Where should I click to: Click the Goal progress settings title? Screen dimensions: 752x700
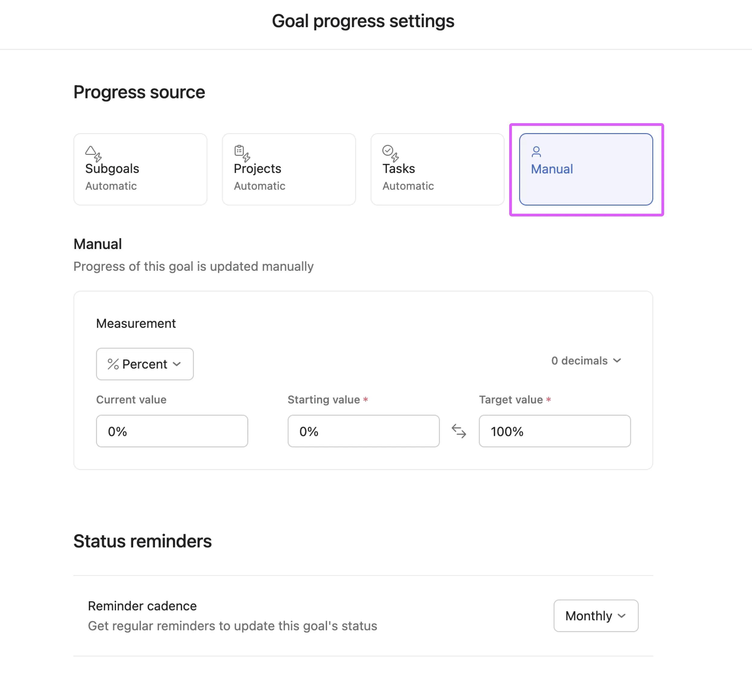tap(363, 21)
